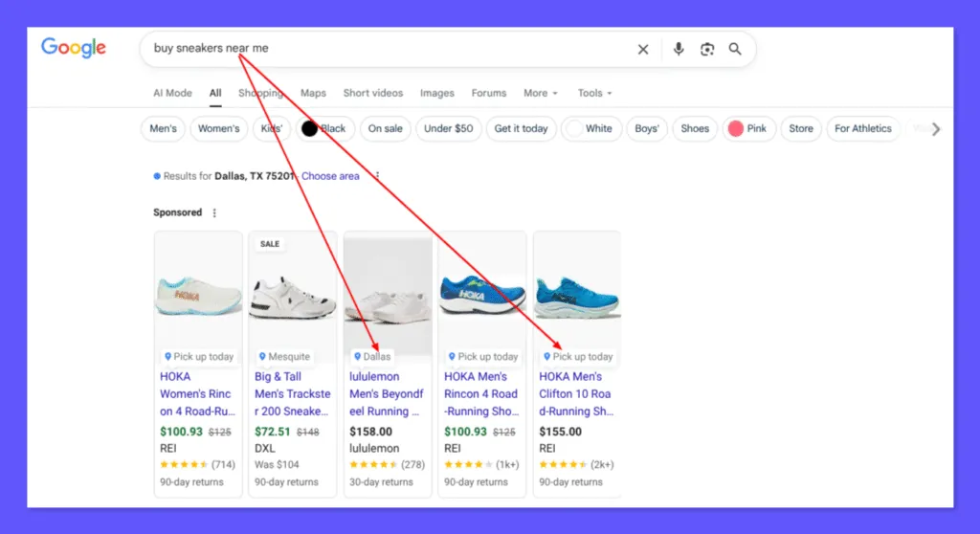The image size is (980, 534).
Task: Click the $158.00 price
Action: click(370, 432)
